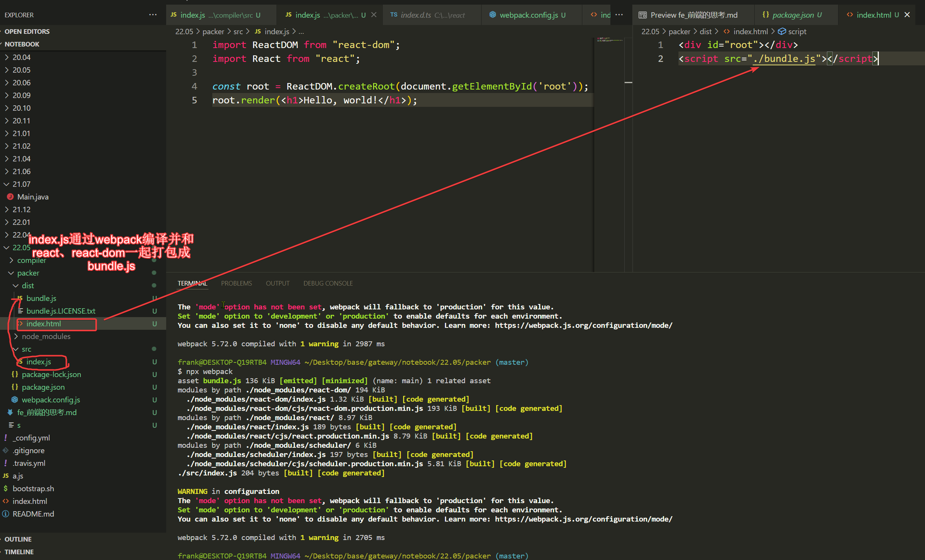Click line 3 in left editor
Screen dimensions: 925x560
click(x=402, y=73)
